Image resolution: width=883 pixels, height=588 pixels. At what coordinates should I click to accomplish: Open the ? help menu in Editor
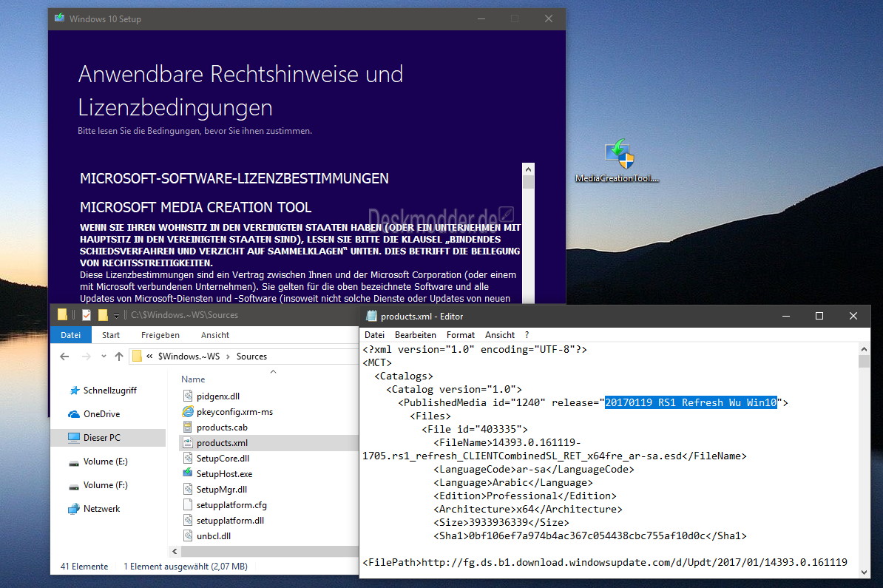click(527, 335)
